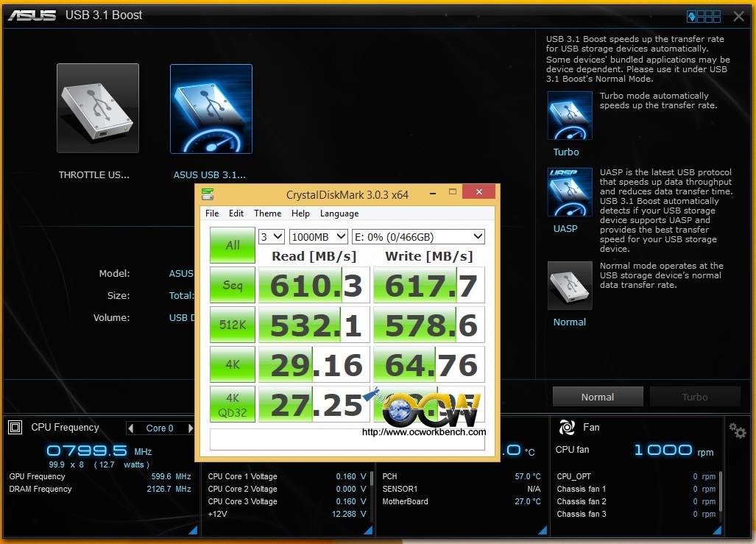
Task: Click the CPU fan 1000 rpm reading
Action: [674, 451]
